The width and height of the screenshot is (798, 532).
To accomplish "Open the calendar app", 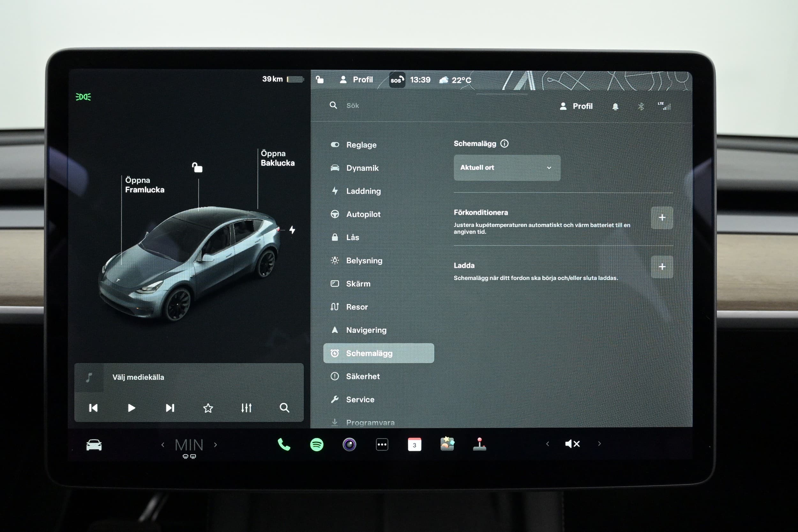I will 414,445.
